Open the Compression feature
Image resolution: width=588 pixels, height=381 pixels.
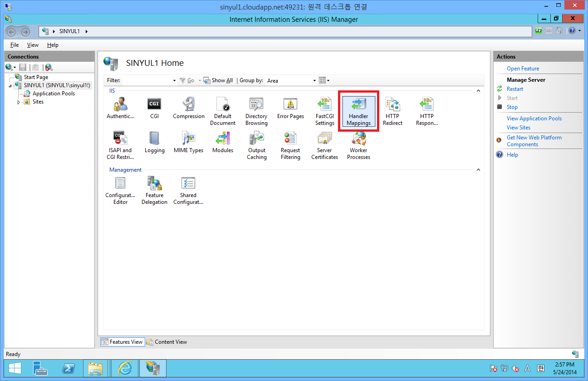tap(189, 108)
